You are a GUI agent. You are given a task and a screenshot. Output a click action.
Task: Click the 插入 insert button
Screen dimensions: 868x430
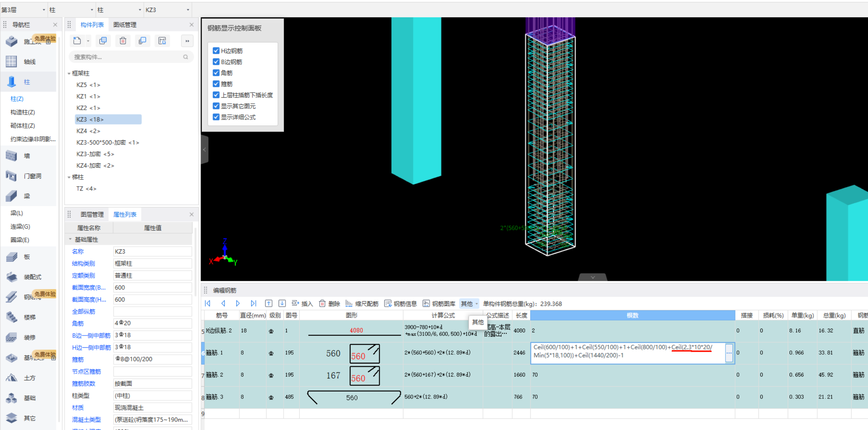tap(302, 304)
